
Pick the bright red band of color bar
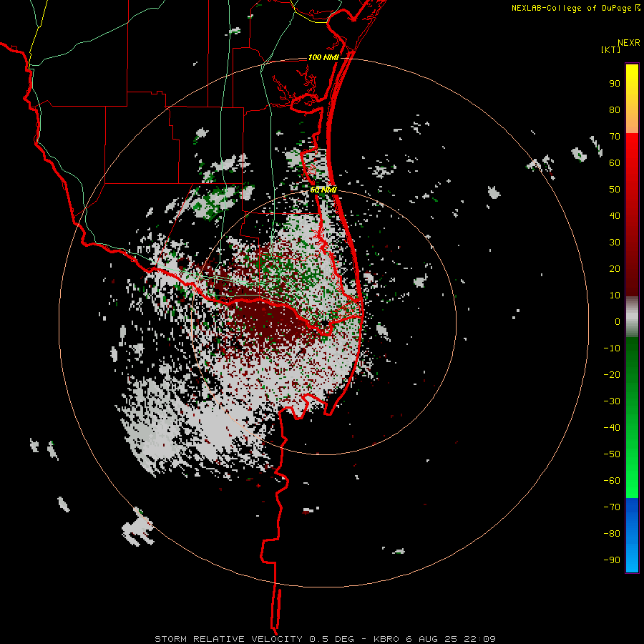[x=632, y=152]
